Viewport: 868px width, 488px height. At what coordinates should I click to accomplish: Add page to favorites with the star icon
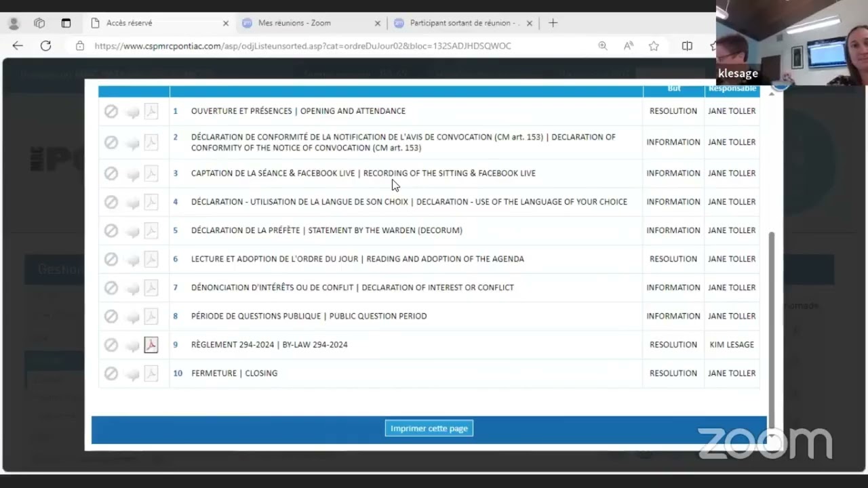(654, 46)
